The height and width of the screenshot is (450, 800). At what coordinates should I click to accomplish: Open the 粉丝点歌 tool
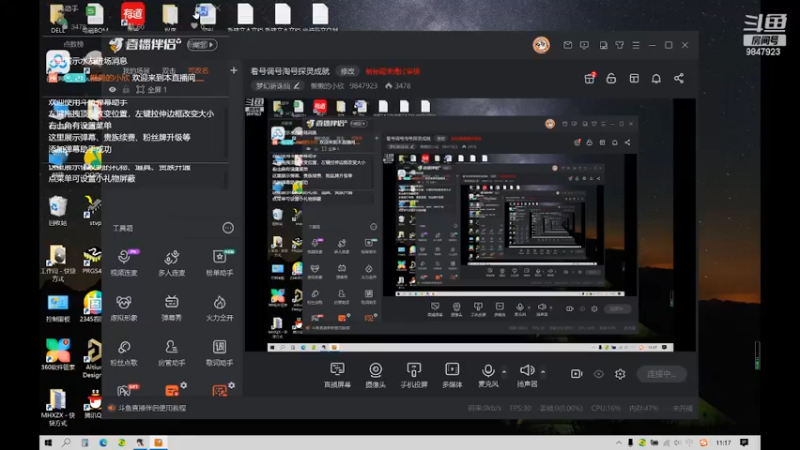pos(124,353)
